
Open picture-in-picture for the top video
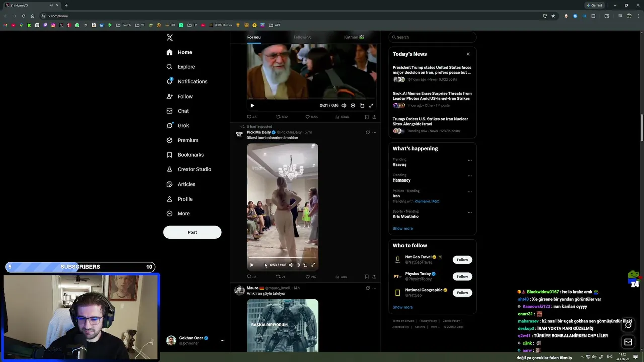(x=362, y=106)
